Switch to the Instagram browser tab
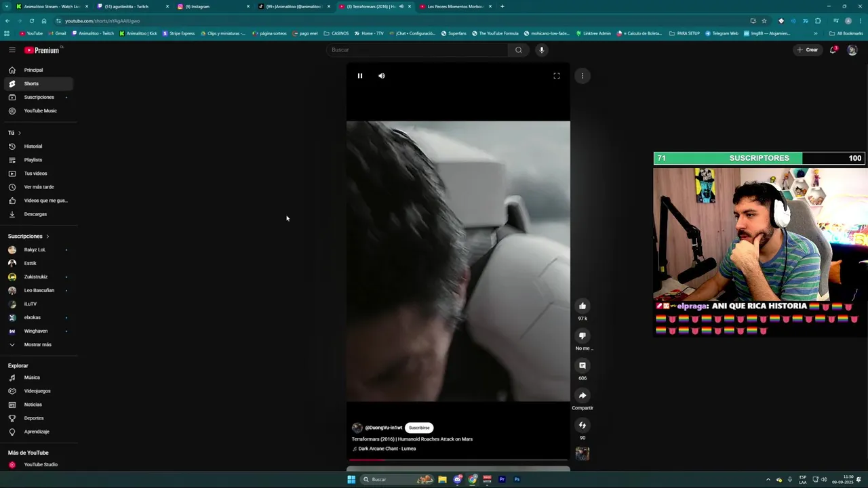This screenshot has height=488, width=868. [213, 6]
